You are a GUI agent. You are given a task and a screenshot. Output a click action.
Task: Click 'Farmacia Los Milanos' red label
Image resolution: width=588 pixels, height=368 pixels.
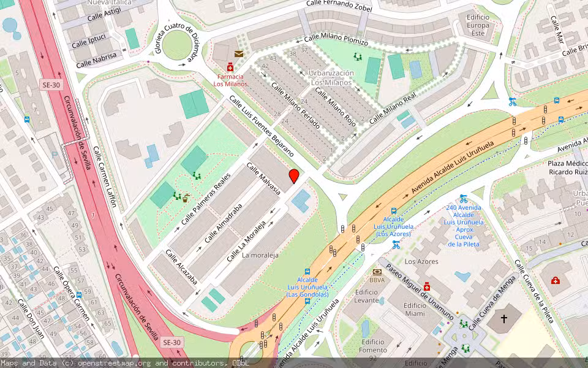[230, 80]
